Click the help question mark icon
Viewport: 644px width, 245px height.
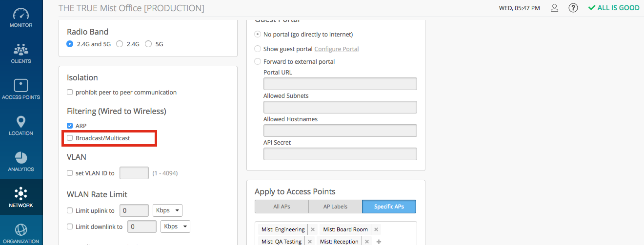click(x=573, y=8)
